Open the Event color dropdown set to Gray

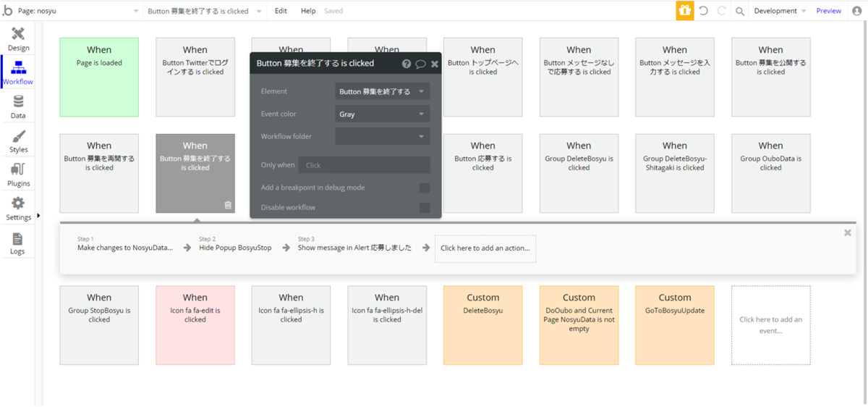click(x=383, y=114)
